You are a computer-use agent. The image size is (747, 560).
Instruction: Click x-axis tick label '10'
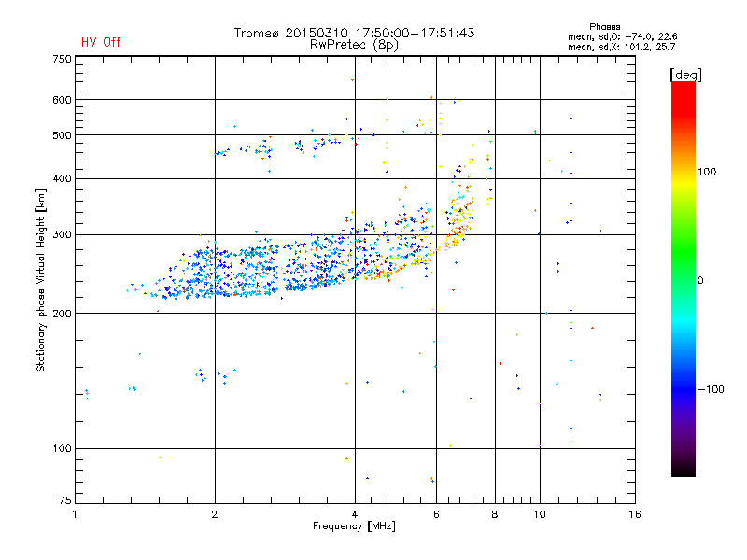(540, 514)
